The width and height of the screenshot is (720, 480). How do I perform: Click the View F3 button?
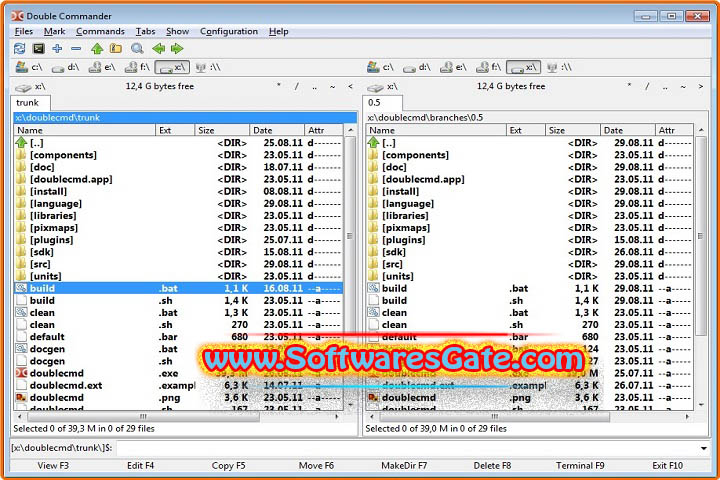(53, 465)
